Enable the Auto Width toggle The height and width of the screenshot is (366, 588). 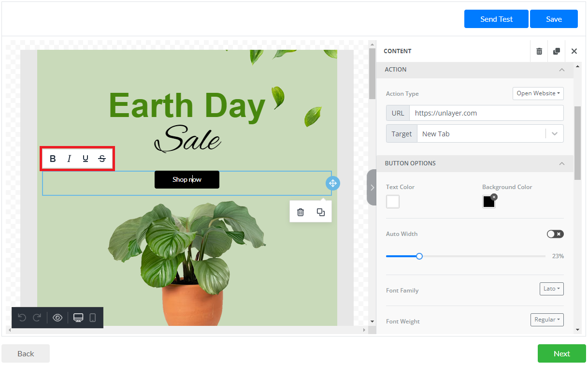pos(555,234)
